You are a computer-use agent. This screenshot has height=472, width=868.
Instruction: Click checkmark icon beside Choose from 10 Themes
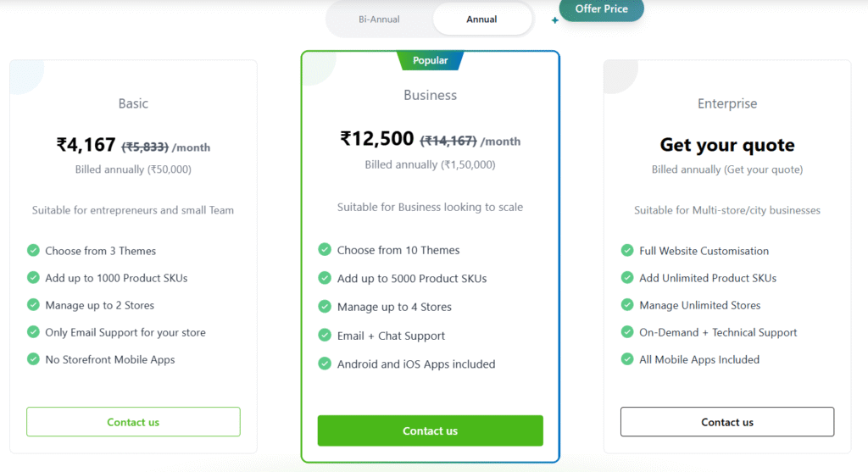(x=325, y=250)
